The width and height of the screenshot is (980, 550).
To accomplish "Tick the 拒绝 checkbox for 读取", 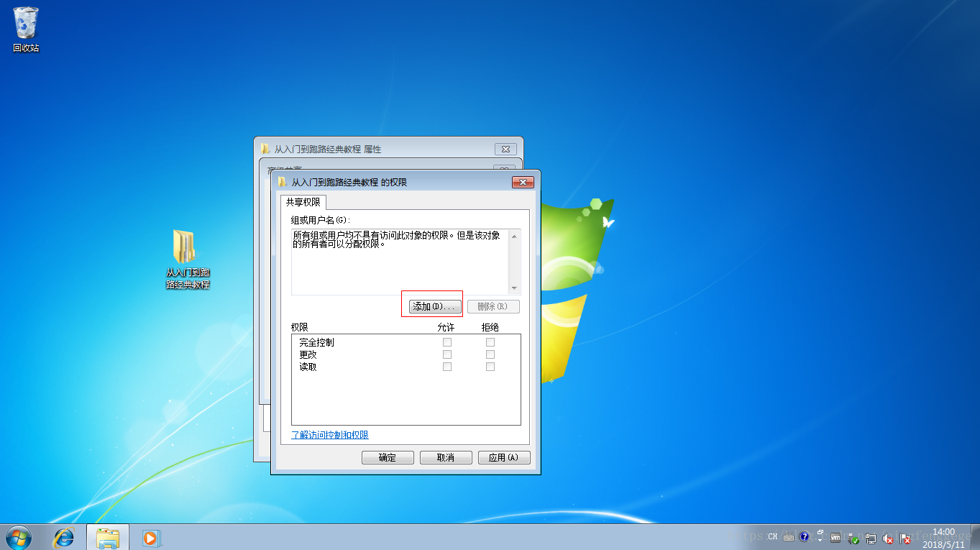I will pyautogui.click(x=490, y=367).
